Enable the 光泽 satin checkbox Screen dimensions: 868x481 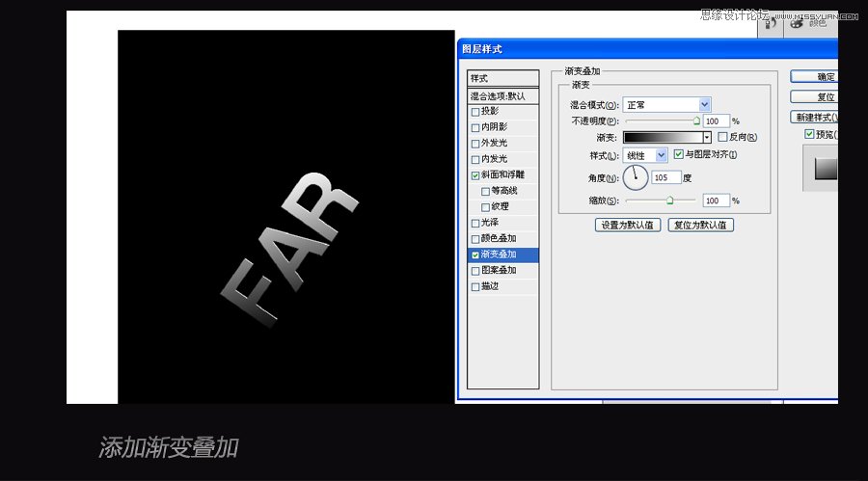coord(475,223)
